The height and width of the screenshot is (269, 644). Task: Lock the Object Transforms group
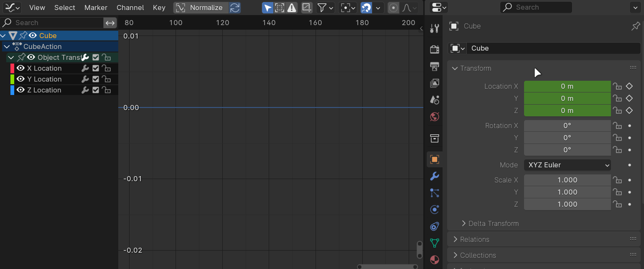[107, 57]
